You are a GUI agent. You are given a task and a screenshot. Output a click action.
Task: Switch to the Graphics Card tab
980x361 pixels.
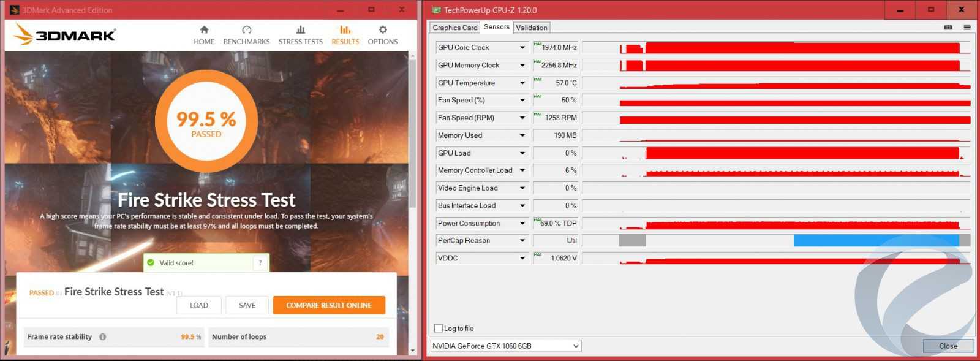click(454, 28)
